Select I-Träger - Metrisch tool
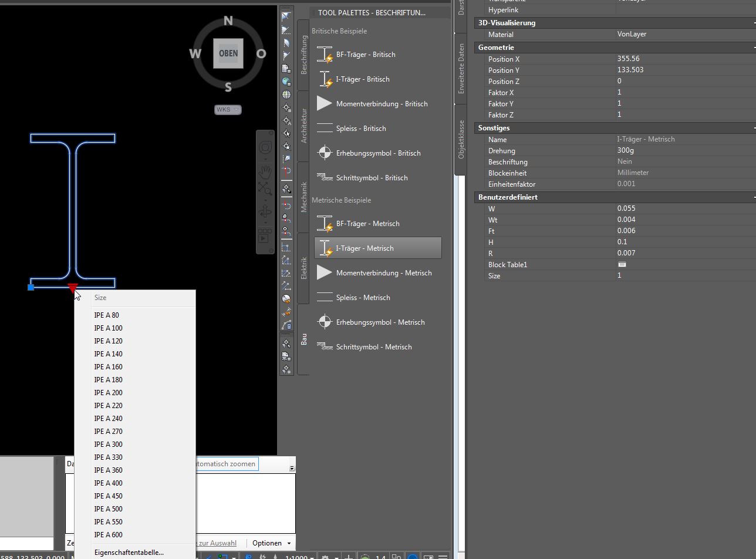 click(378, 248)
